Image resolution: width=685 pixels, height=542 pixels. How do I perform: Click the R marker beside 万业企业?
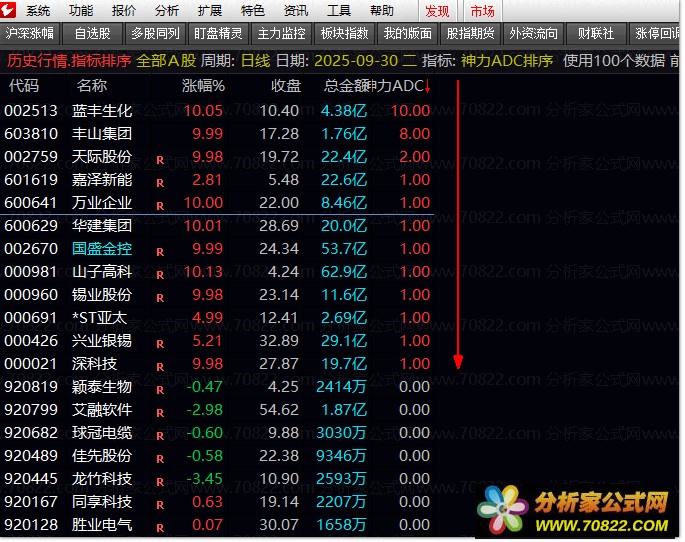click(x=160, y=206)
